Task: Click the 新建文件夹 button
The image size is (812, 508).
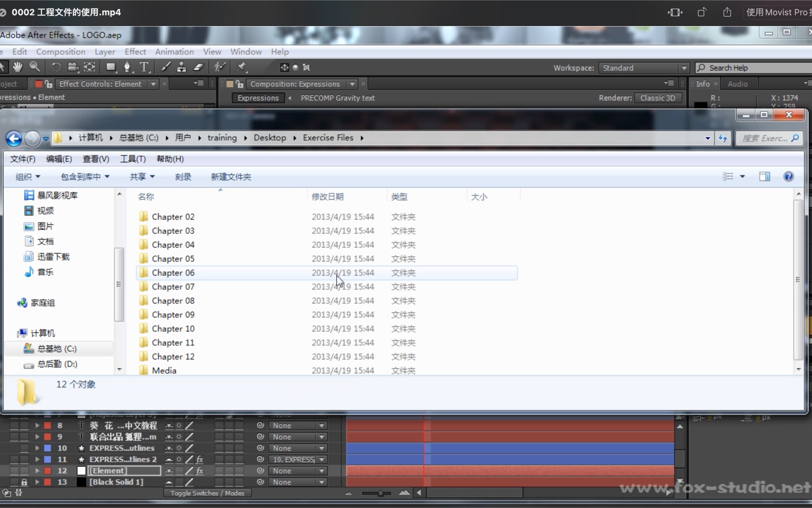Action: pos(231,177)
